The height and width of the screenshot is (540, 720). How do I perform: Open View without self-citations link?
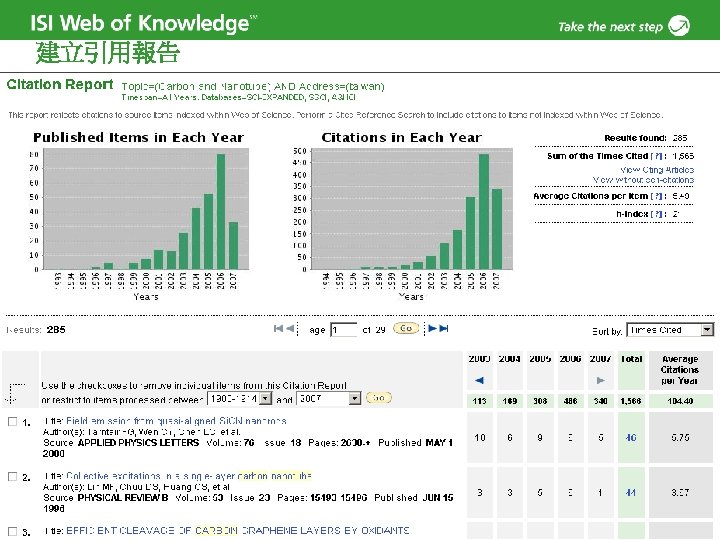pos(643,180)
